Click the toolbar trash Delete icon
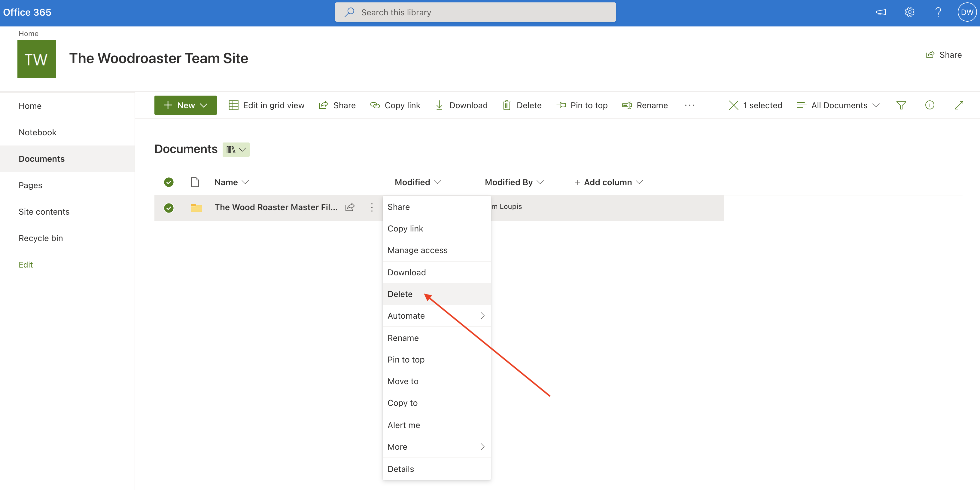 pyautogui.click(x=506, y=105)
